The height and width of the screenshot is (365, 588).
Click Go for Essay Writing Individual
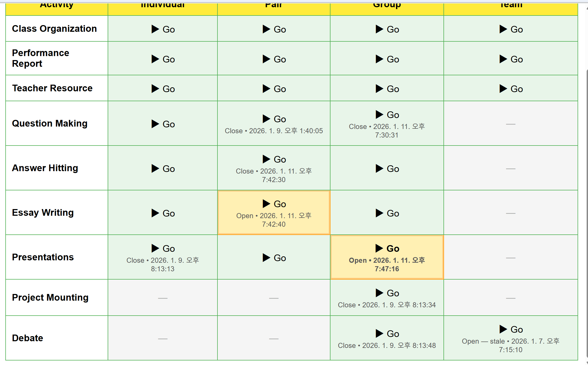pos(163,213)
